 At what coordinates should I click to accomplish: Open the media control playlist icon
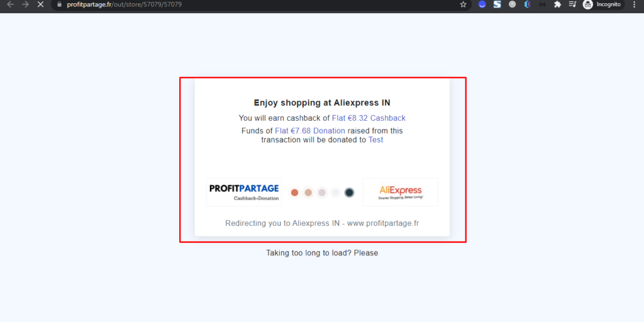pos(572,4)
